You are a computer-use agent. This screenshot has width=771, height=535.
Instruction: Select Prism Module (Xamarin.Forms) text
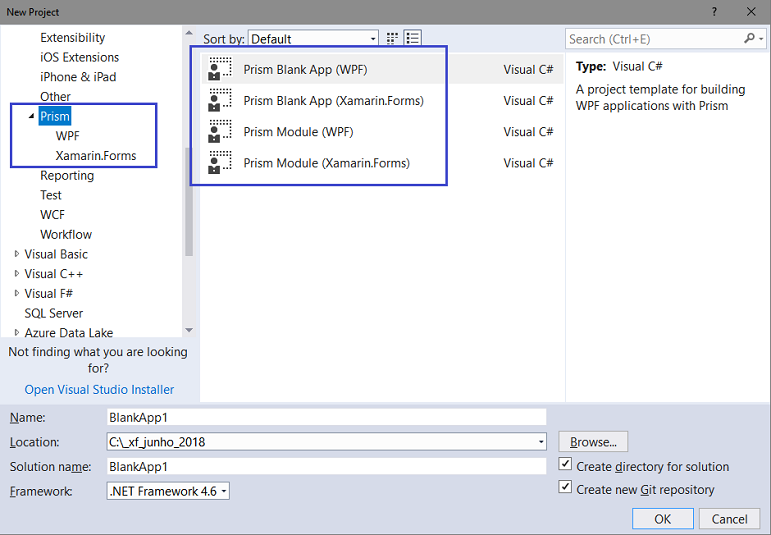[326, 163]
